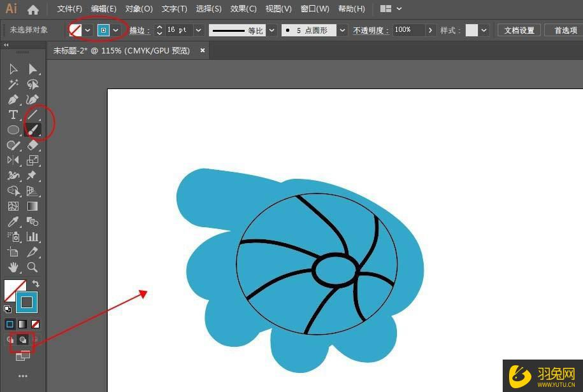Select the Puppet Warp pin tool
583x392 pixels.
click(x=32, y=176)
